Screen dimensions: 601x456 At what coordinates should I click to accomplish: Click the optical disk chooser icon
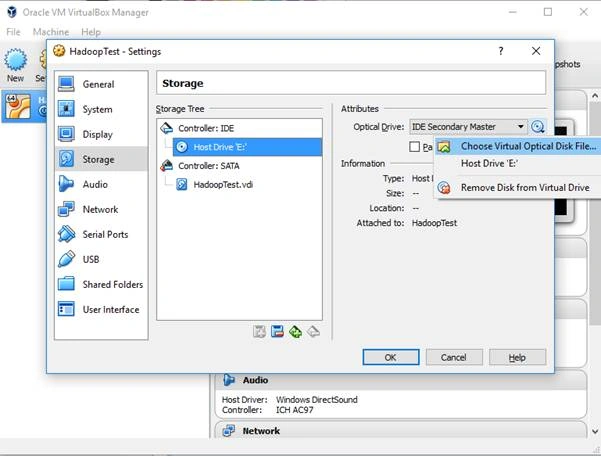(x=537, y=127)
